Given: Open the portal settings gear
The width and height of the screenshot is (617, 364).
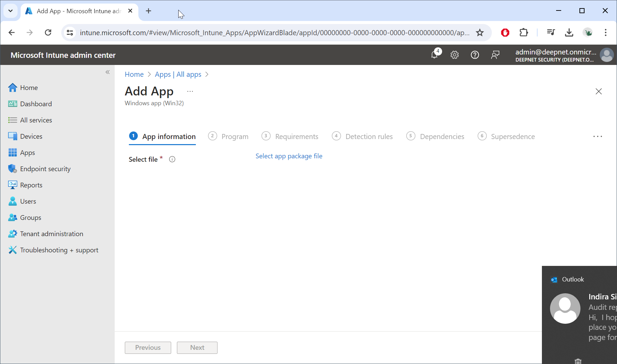Looking at the screenshot, I should pos(455,55).
